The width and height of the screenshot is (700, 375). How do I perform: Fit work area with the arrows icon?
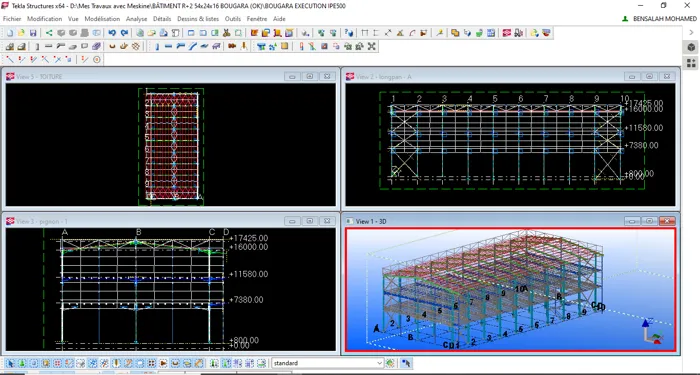tap(371, 46)
